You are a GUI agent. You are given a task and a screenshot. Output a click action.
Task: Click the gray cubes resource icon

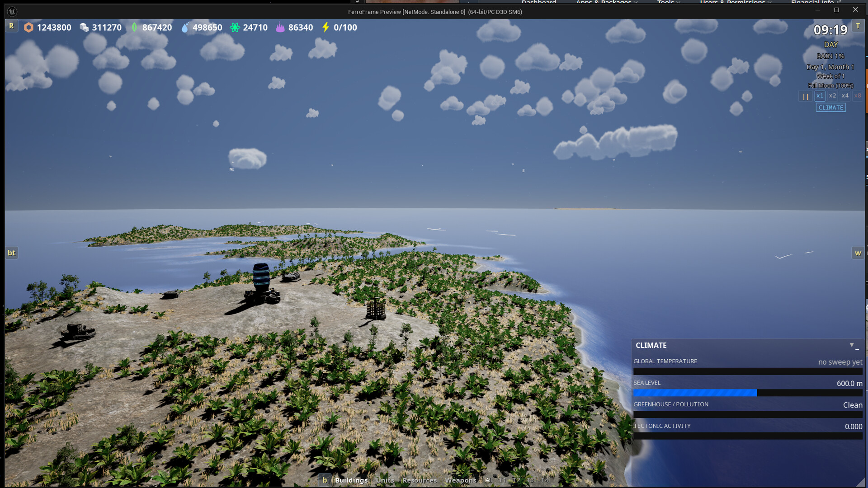[x=84, y=28]
